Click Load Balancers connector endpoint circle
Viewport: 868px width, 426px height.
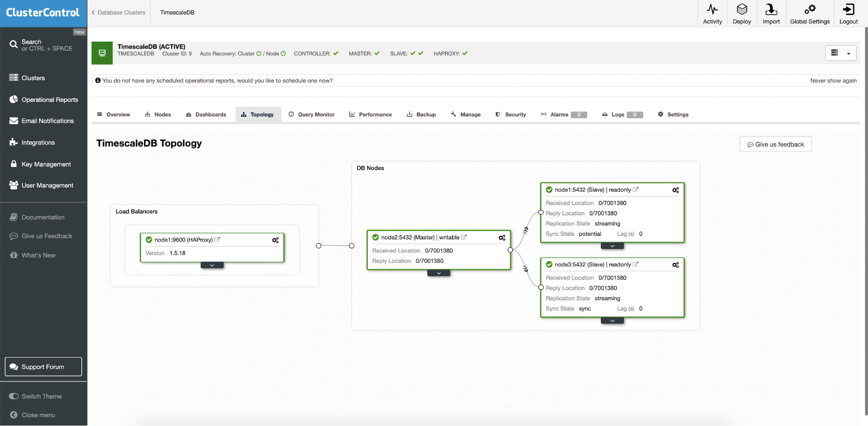(319, 246)
